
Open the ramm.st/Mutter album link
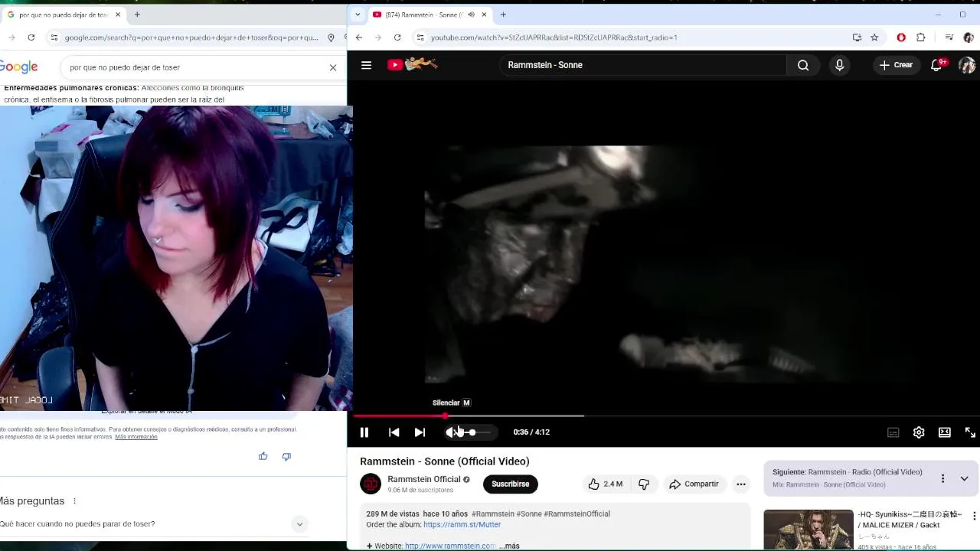462,524
